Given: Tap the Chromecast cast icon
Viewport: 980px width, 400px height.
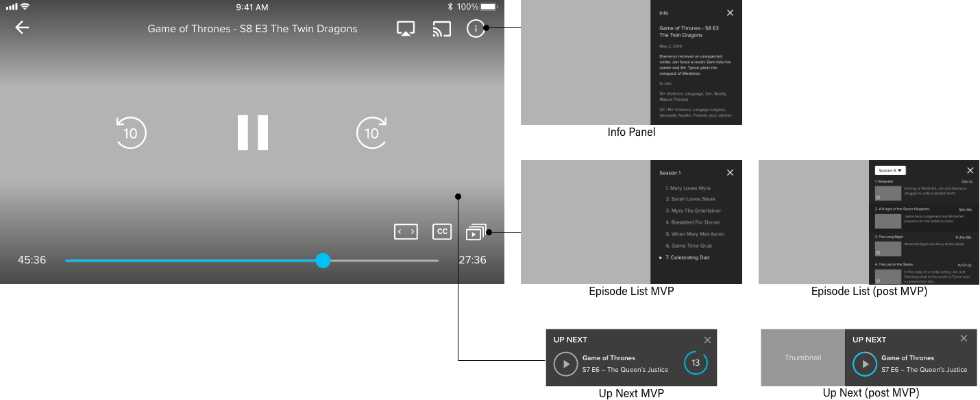Looking at the screenshot, I should [441, 29].
